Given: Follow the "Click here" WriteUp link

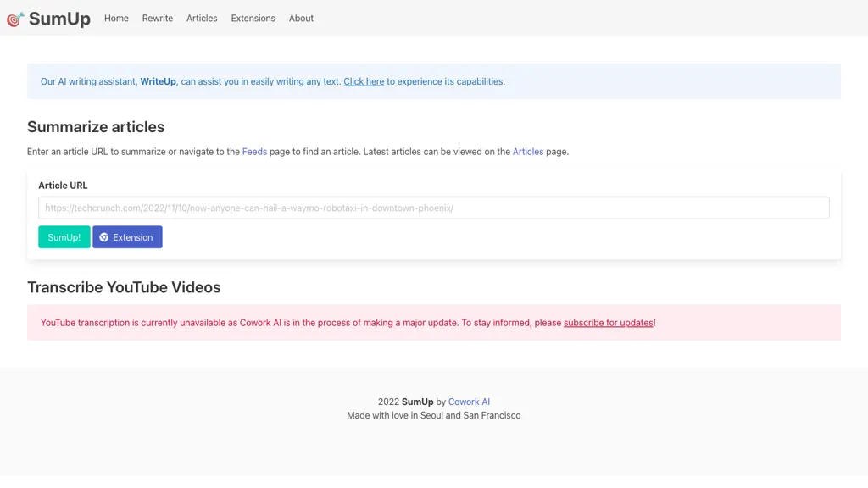Looking at the screenshot, I should point(364,81).
